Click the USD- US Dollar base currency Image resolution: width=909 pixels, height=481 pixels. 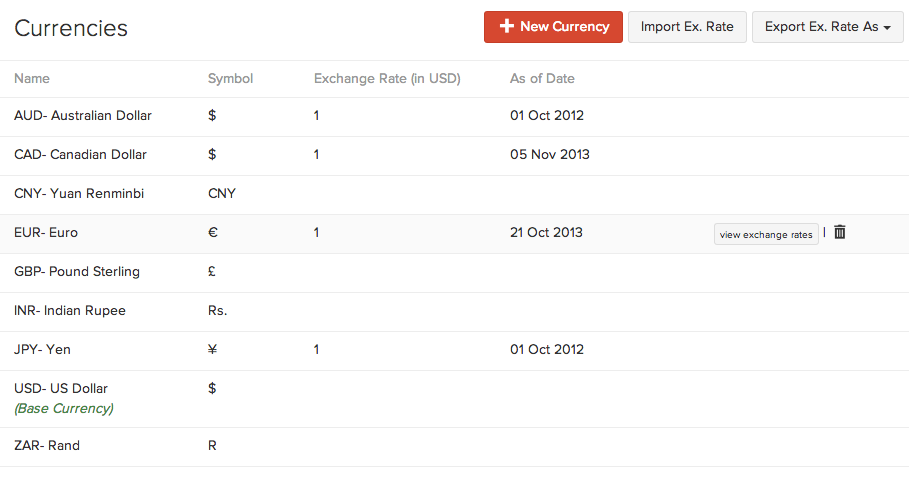coord(61,389)
